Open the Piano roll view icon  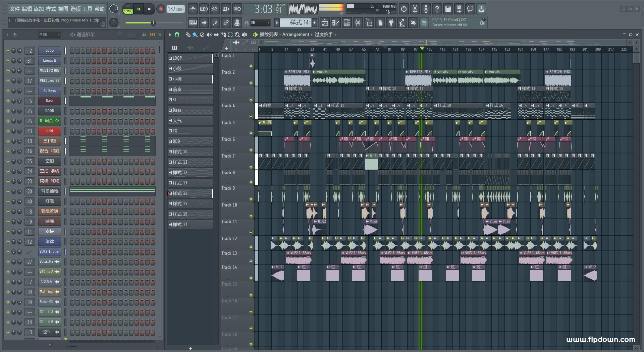[x=336, y=23]
